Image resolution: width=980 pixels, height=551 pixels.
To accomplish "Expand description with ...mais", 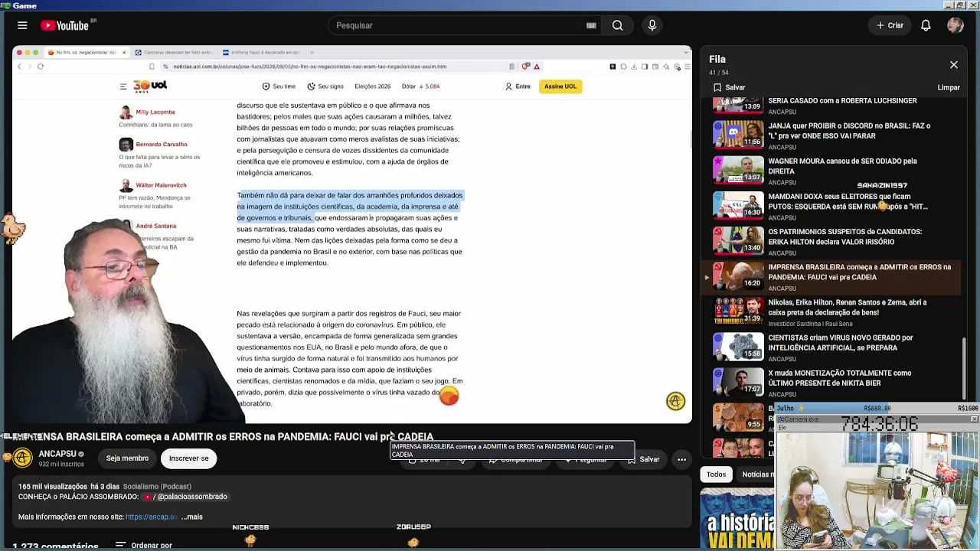I will pyautogui.click(x=192, y=517).
